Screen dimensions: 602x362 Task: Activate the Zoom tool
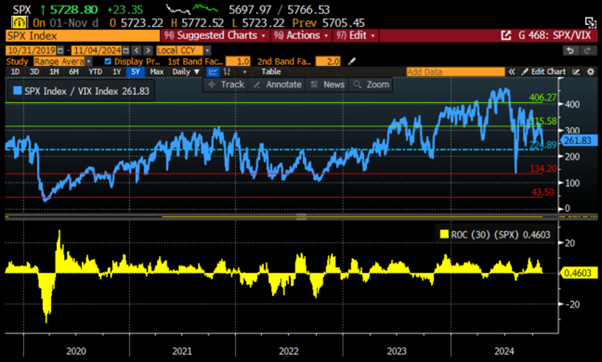[x=371, y=84]
